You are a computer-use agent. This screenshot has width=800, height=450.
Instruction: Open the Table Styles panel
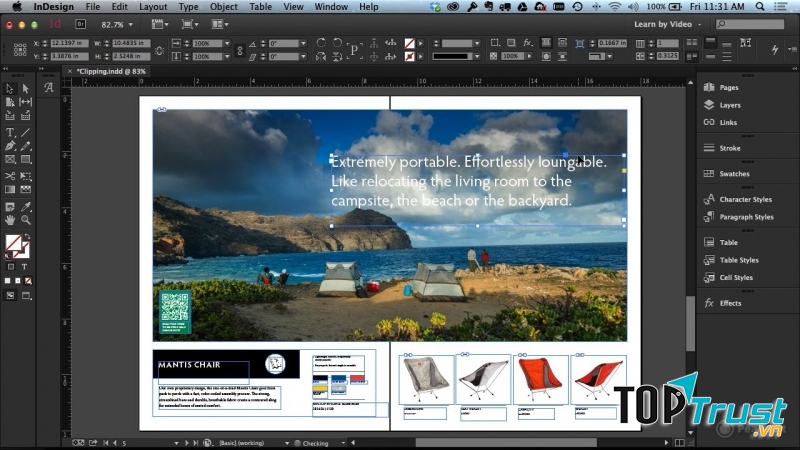pyautogui.click(x=739, y=260)
